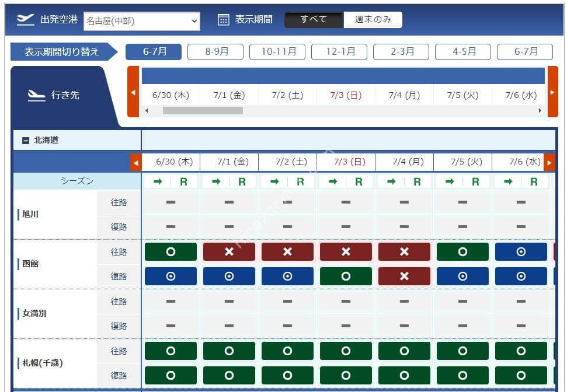Select 函館 往路 blue cell on 7/6
The image size is (567, 392).
[x=521, y=252]
